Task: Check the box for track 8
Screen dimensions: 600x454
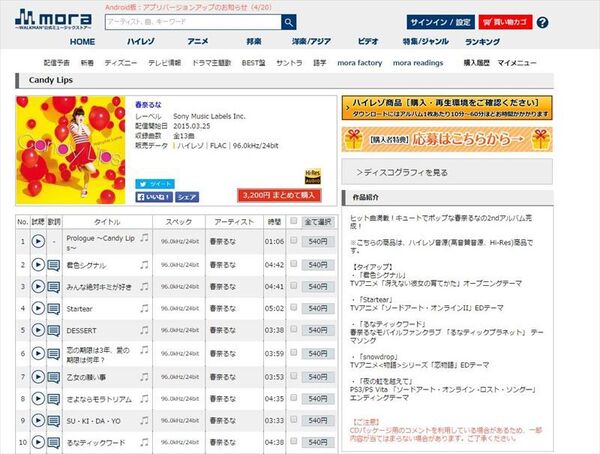Action: click(x=293, y=397)
